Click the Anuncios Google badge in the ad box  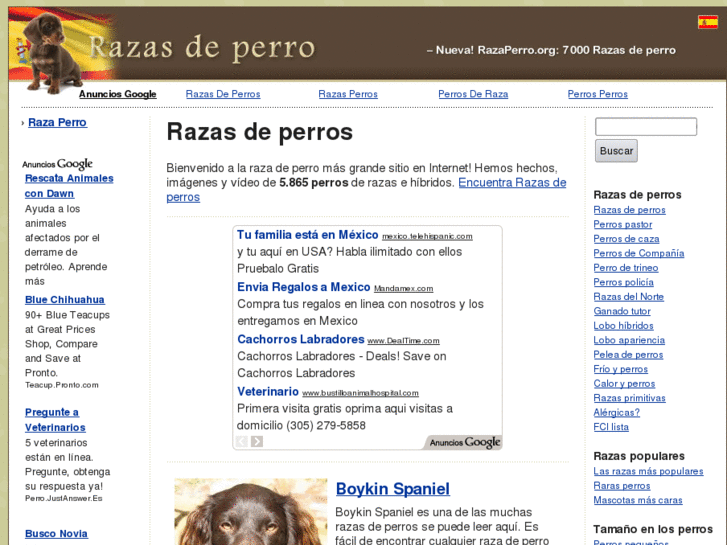point(465,442)
